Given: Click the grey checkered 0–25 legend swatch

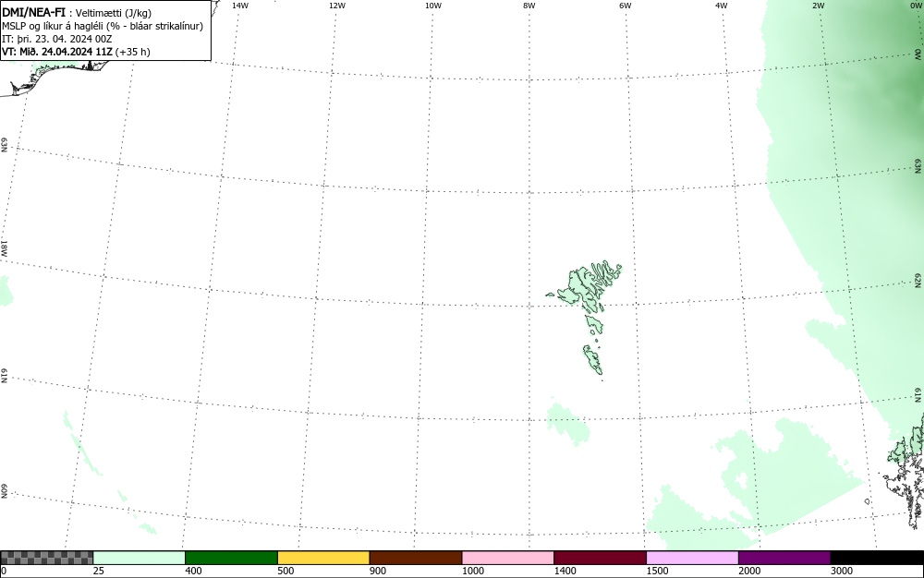Looking at the screenshot, I should click(46, 558).
